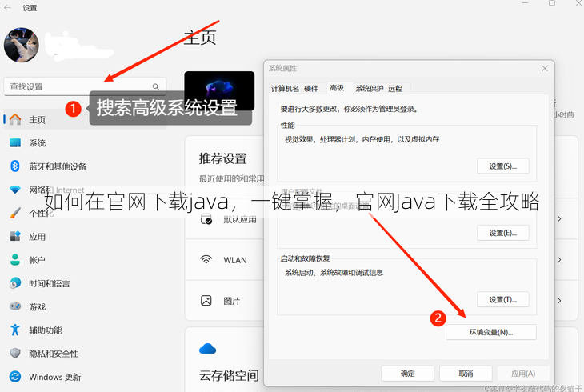Open 时间和语言 globe clock icon
The height and width of the screenshot is (392, 584).
(15, 283)
